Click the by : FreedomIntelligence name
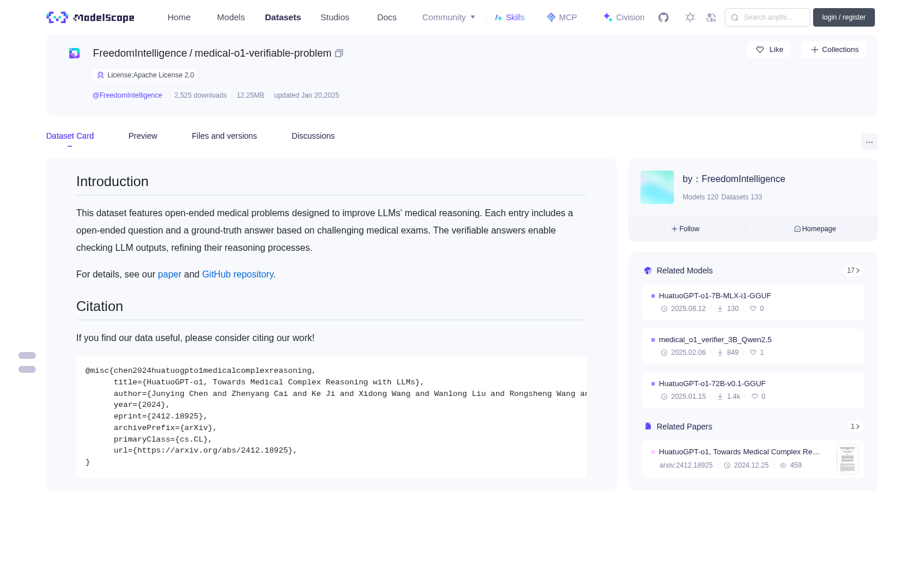The height and width of the screenshot is (578, 924). tap(734, 179)
